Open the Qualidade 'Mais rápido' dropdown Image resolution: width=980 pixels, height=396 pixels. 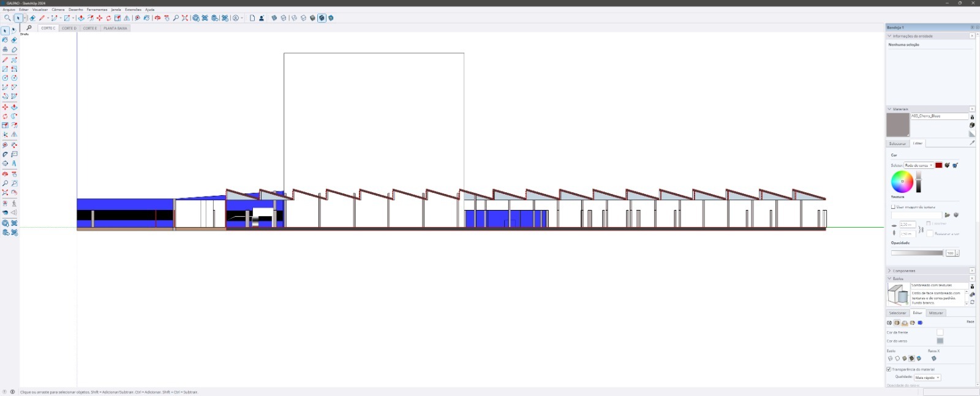click(x=927, y=378)
